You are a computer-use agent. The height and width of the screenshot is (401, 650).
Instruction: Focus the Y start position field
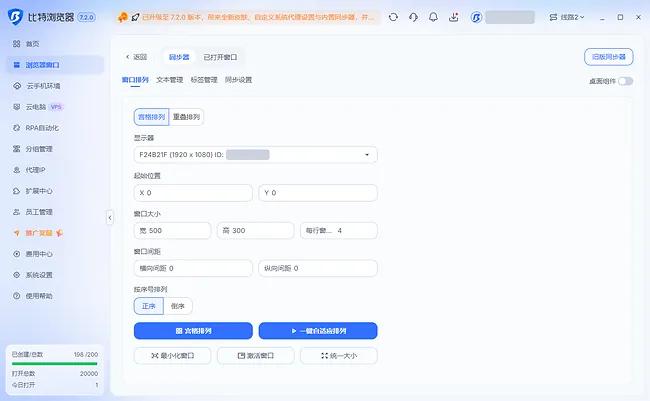pyautogui.click(x=318, y=193)
